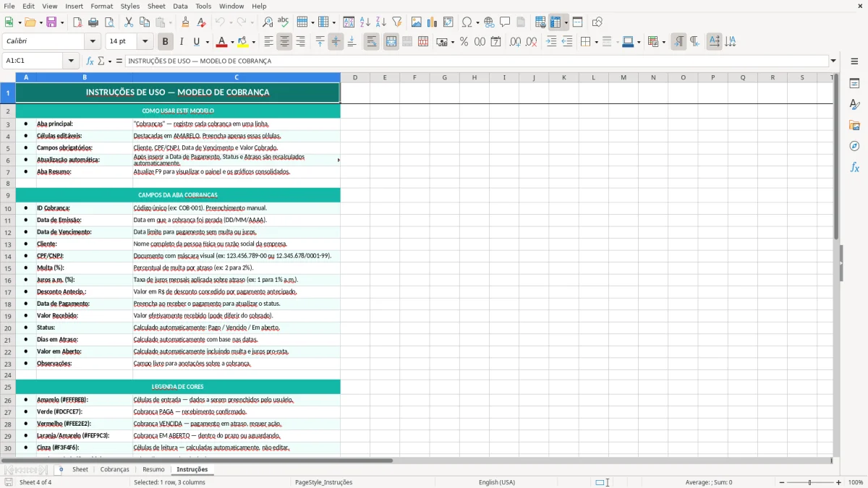Image resolution: width=868 pixels, height=488 pixels.
Task: Clone formatting with the paintbrush
Action: tap(185, 22)
